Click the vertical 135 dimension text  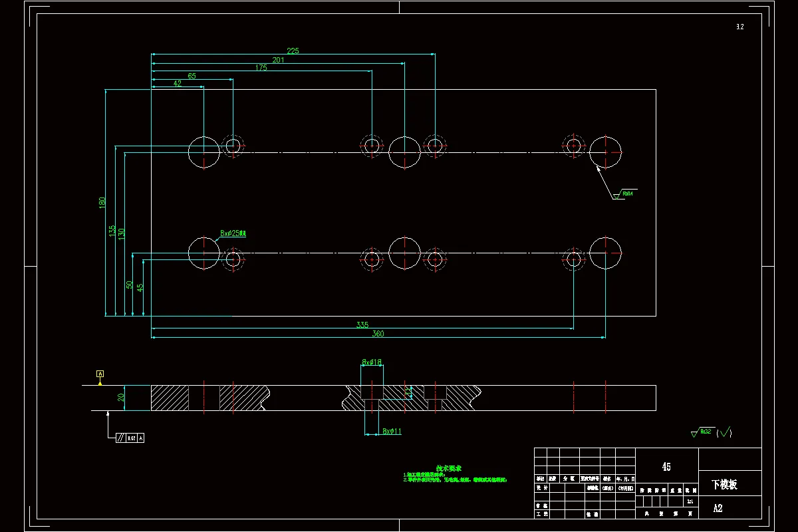point(112,231)
